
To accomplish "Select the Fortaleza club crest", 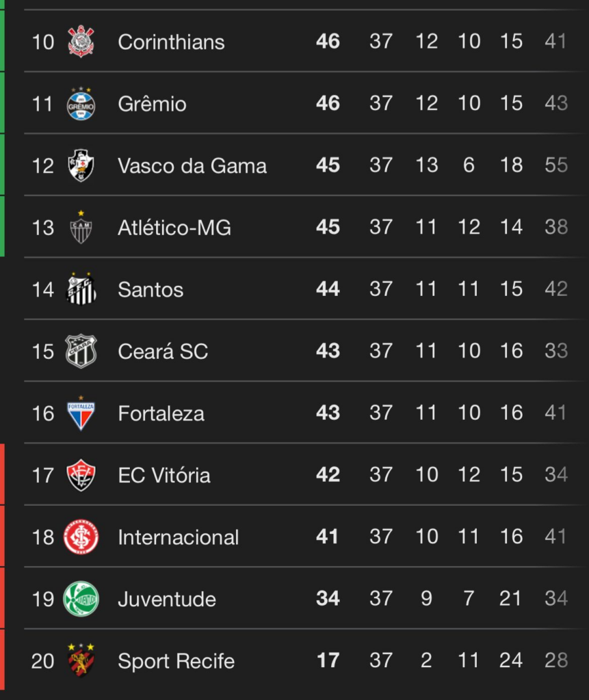I will coord(81,413).
